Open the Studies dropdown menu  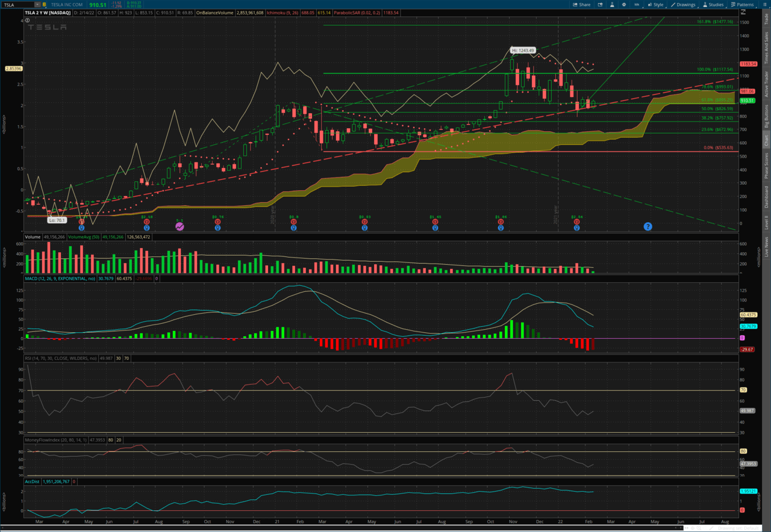[x=714, y=5]
